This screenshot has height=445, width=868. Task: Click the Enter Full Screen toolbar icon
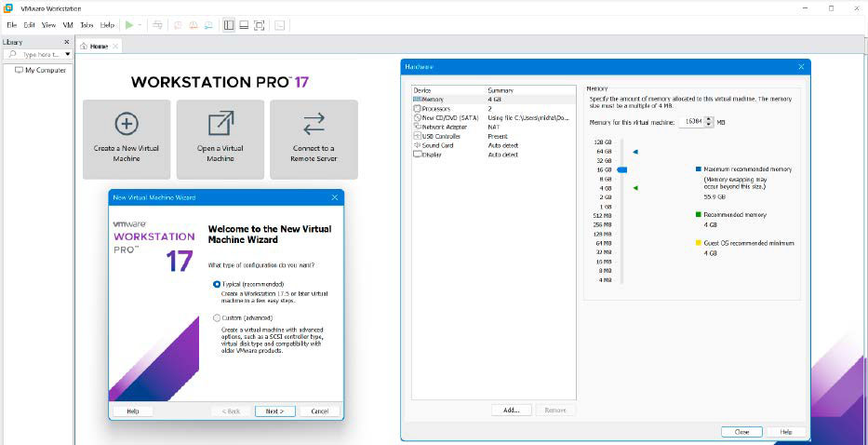259,25
